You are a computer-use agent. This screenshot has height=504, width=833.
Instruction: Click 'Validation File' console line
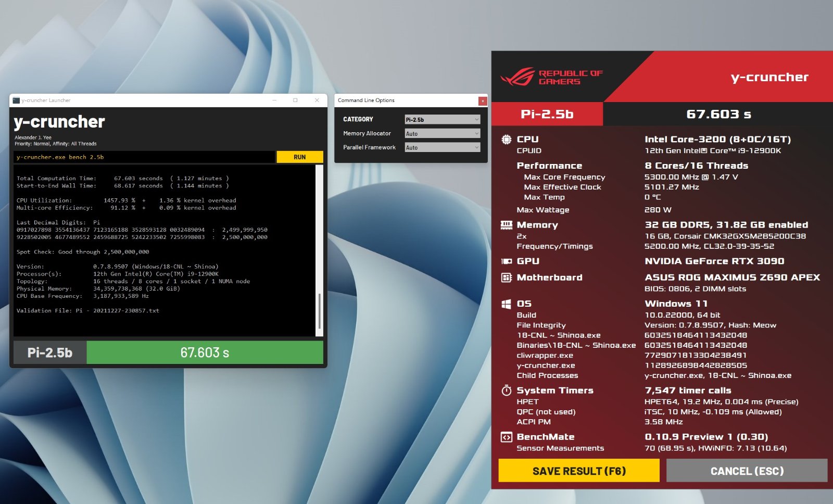(x=88, y=310)
